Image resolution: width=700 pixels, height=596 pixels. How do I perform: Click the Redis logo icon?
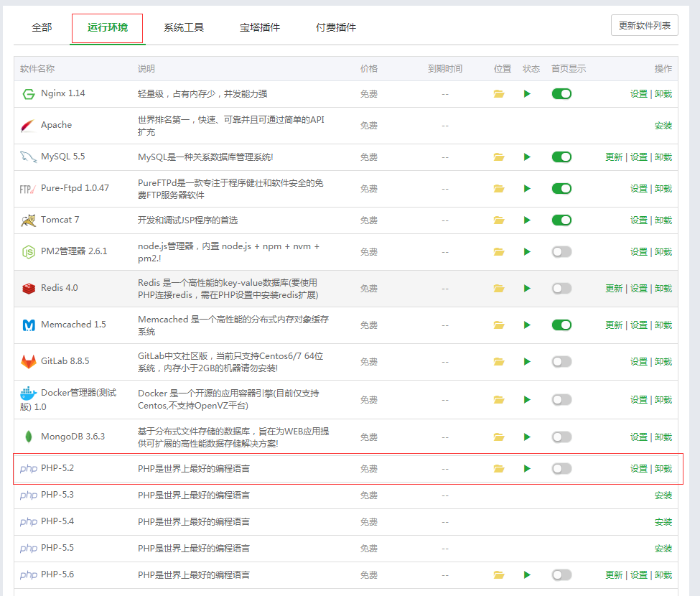29,289
